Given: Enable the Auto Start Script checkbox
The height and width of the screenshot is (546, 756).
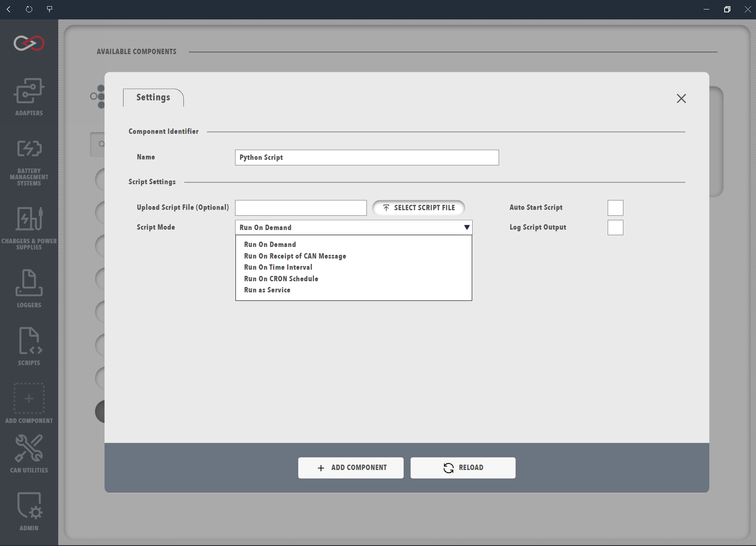Looking at the screenshot, I should (x=615, y=208).
